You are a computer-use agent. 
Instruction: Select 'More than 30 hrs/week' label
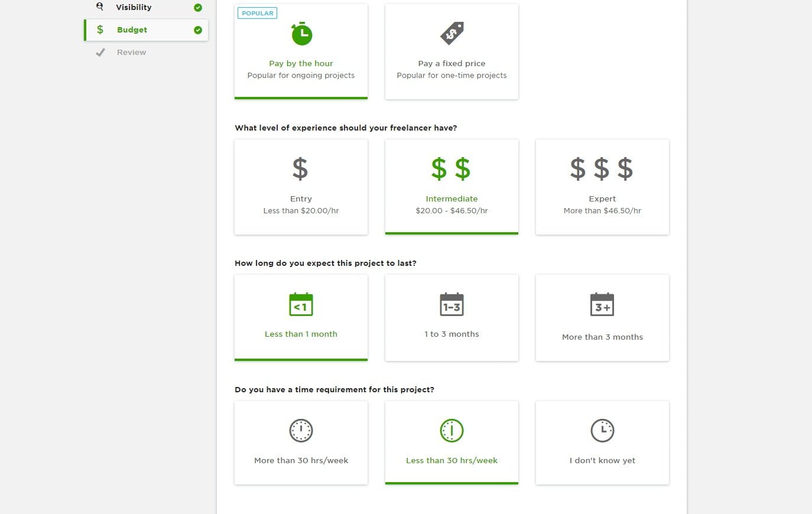point(301,461)
